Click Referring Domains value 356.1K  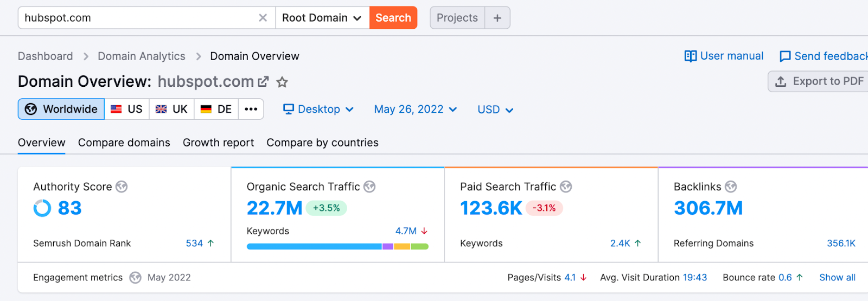[841, 244]
